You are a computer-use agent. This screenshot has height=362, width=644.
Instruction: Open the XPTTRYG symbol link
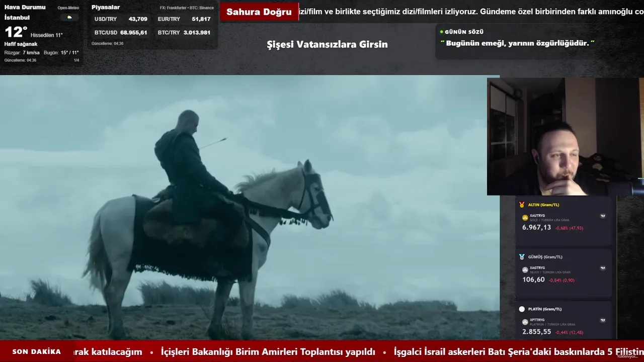pyautogui.click(x=537, y=320)
